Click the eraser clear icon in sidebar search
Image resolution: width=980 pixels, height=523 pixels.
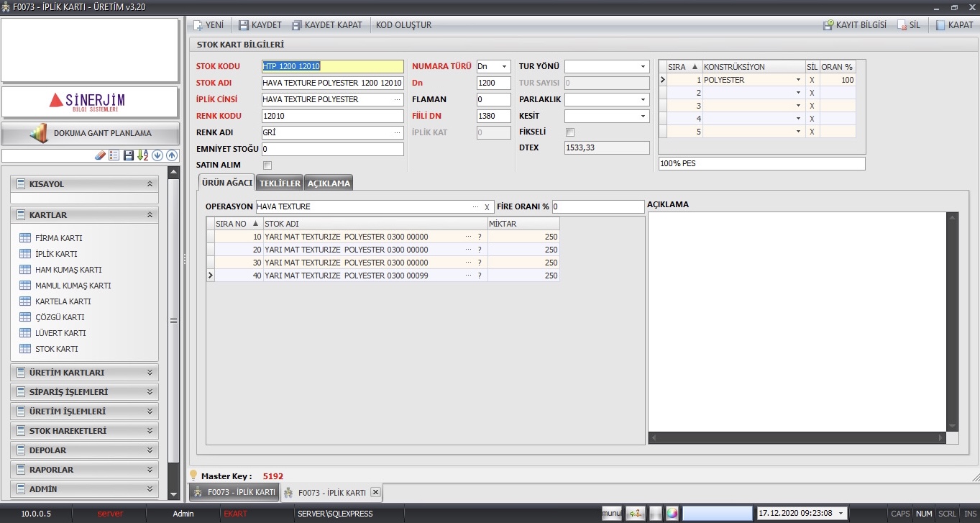pyautogui.click(x=101, y=155)
